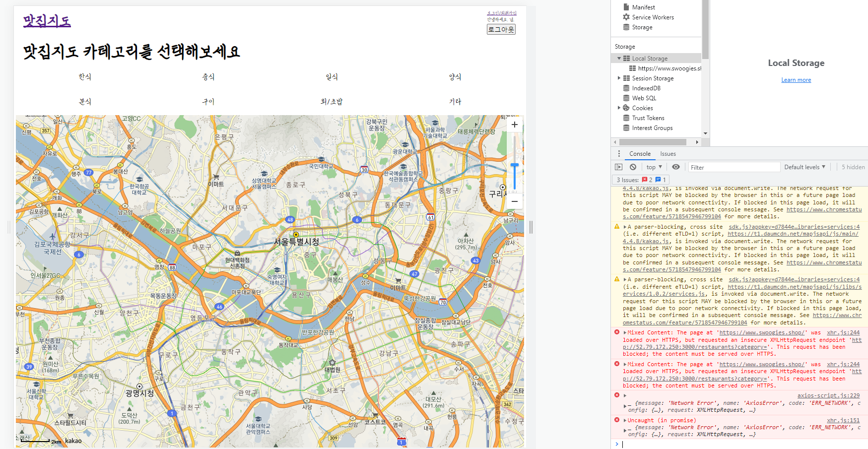Select the 일식 category
The image size is (868, 449).
[x=332, y=77]
